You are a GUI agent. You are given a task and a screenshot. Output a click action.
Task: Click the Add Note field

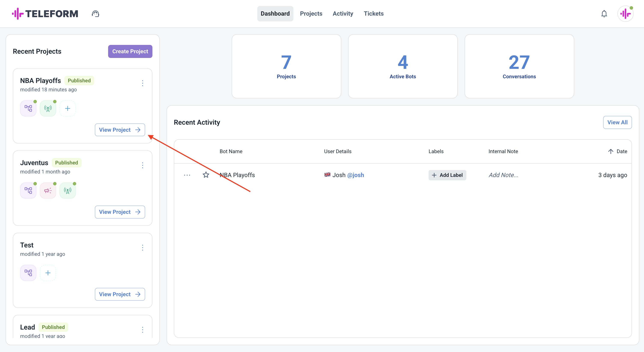coord(503,175)
